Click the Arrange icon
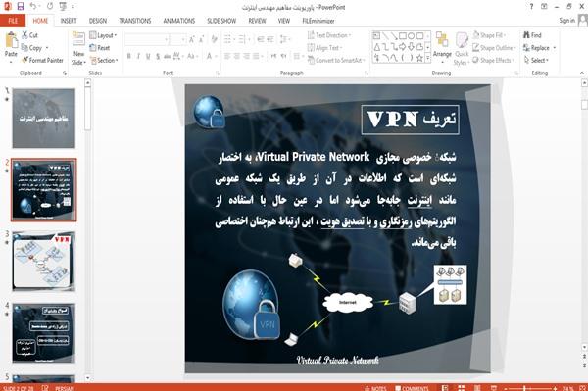Image resolution: width=588 pixels, height=391 pixels. [x=442, y=40]
